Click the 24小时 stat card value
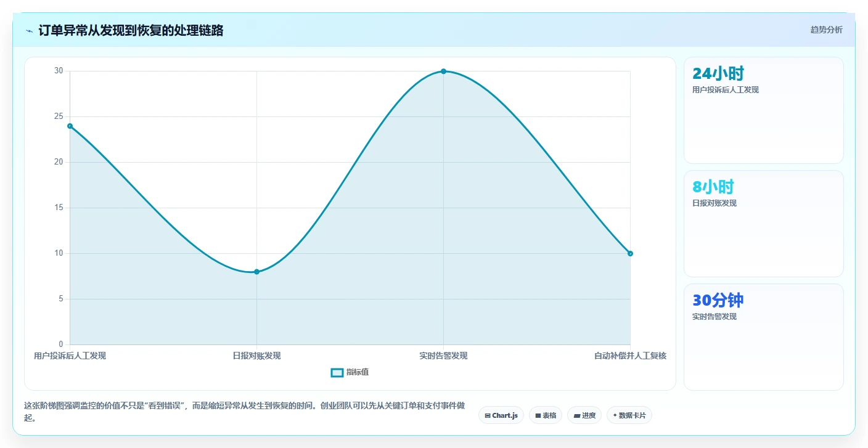 coord(718,73)
